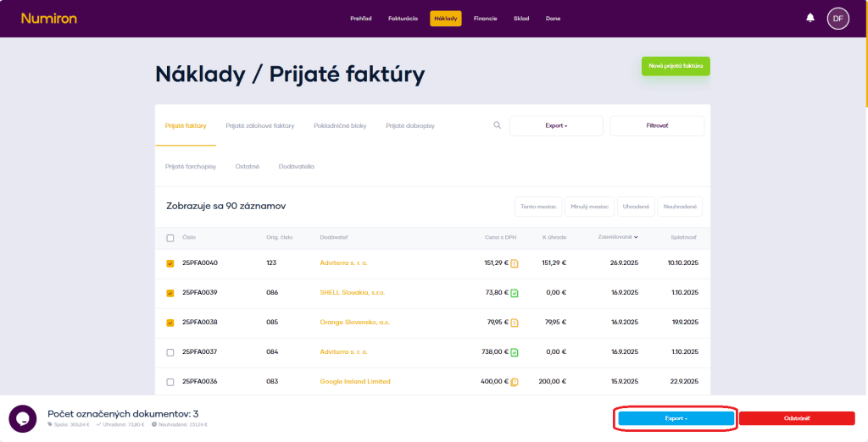Filter by Uhradené invoices
The width and height of the screenshot is (868, 442).
point(636,207)
